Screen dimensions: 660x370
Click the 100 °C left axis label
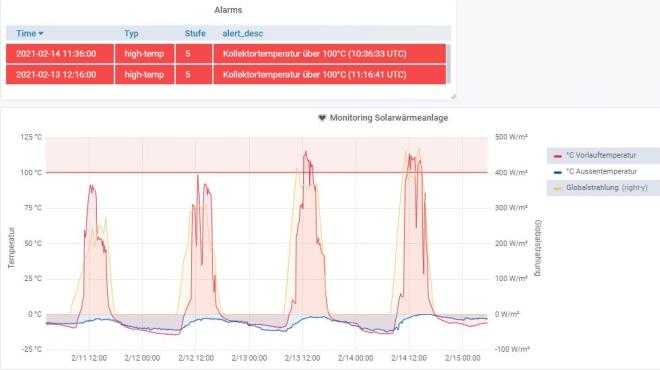pyautogui.click(x=31, y=173)
